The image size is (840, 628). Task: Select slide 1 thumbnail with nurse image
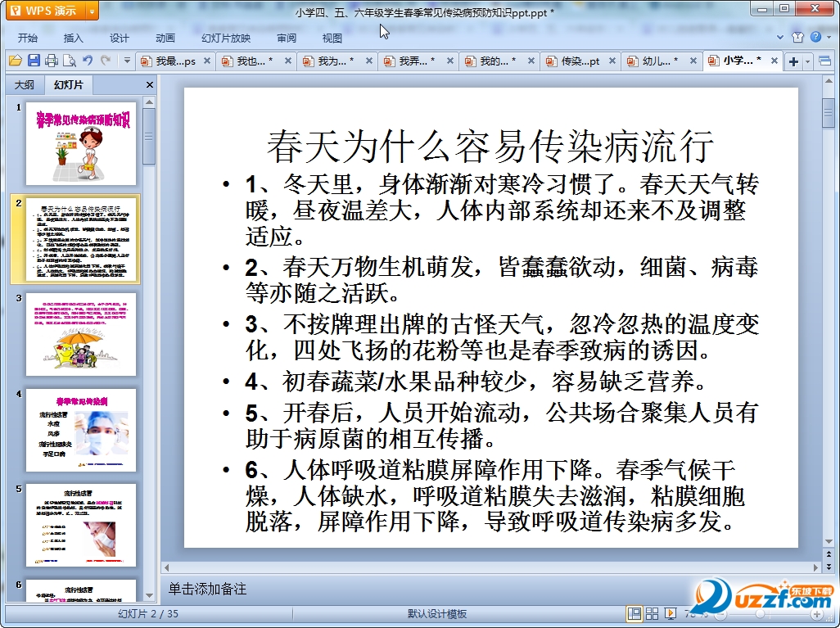click(x=81, y=143)
